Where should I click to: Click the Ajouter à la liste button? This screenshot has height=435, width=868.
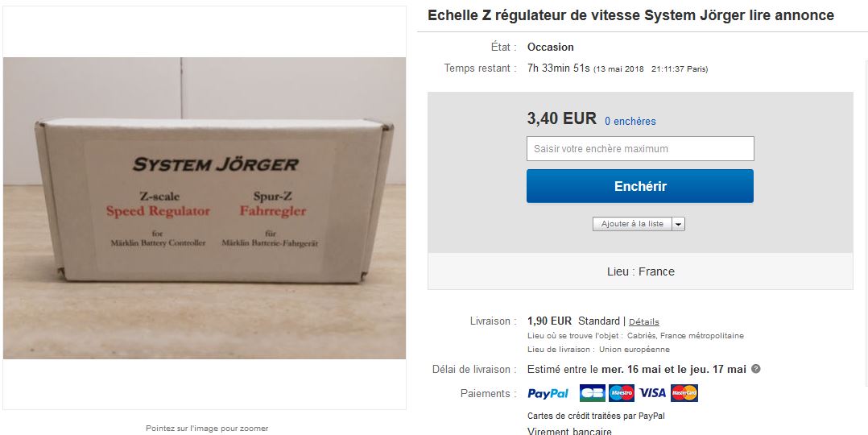coord(632,224)
